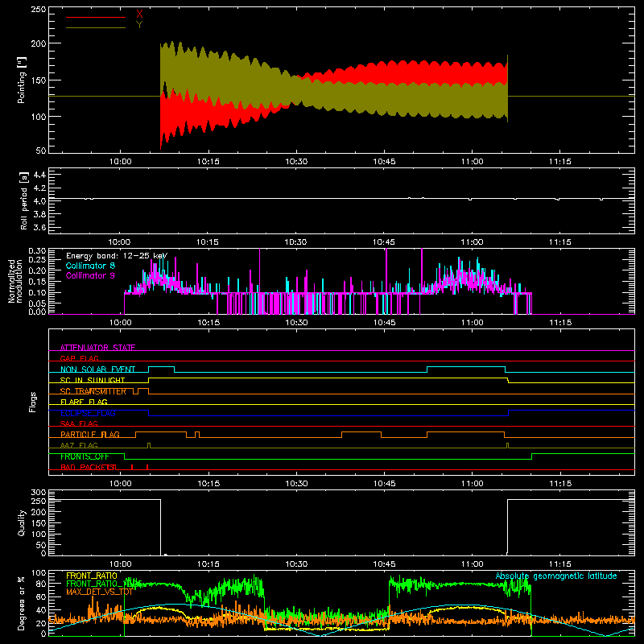This screenshot has width=644, height=644.
Task: Click the cyan Collimator 8 legend entry
Action: pyautogui.click(x=90, y=266)
